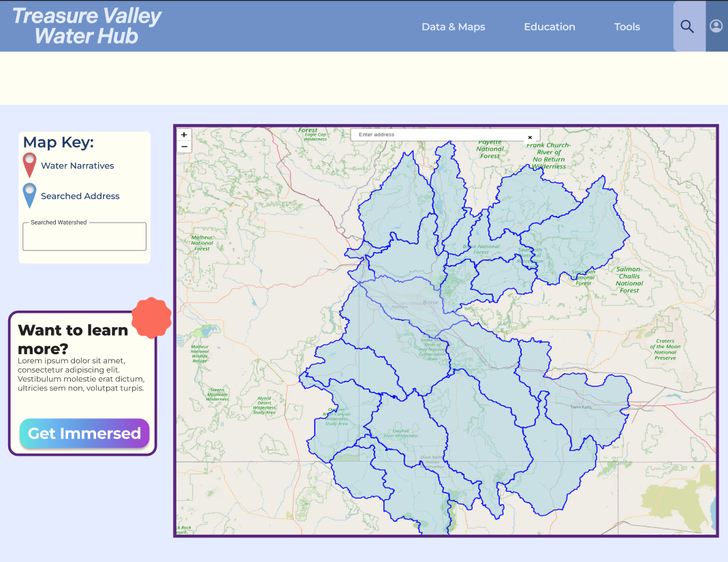Click the Want to learn more? heading
The width and height of the screenshot is (728, 562).
(73, 339)
